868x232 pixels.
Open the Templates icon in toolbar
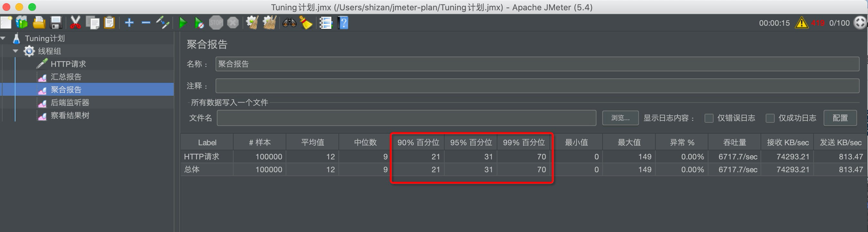click(x=22, y=23)
